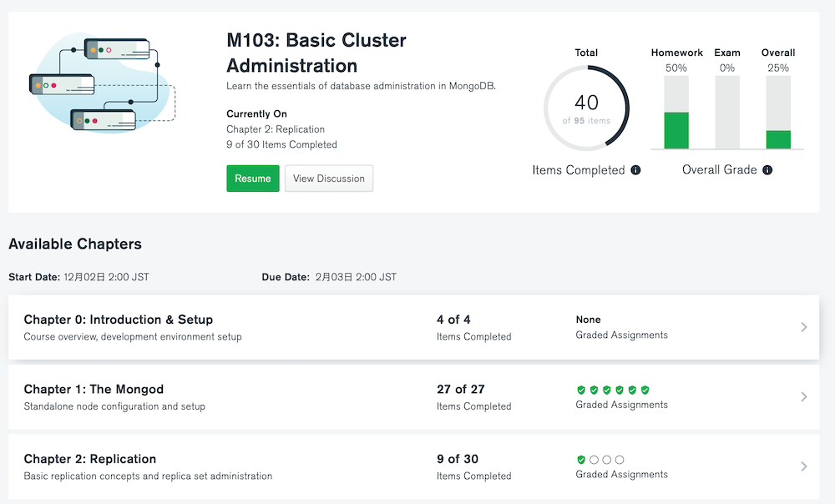Screen dimensions: 835x504
Task: Click the Homework 50% grade bar
Action: click(676, 113)
